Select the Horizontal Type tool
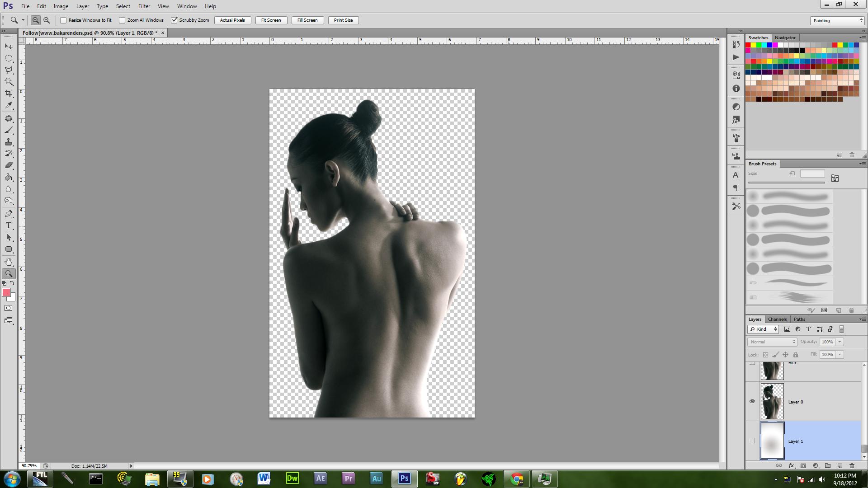Image resolution: width=868 pixels, height=488 pixels. (x=9, y=225)
